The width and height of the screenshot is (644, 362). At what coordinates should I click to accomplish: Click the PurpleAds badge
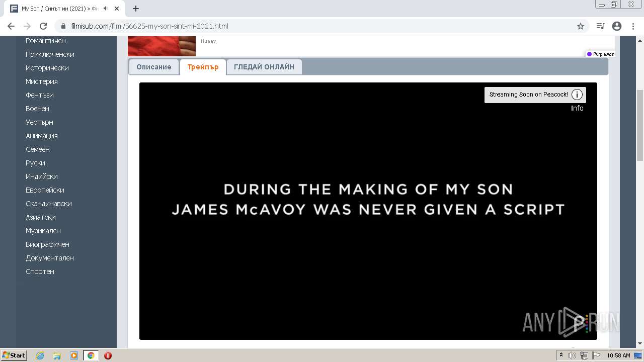(601, 54)
